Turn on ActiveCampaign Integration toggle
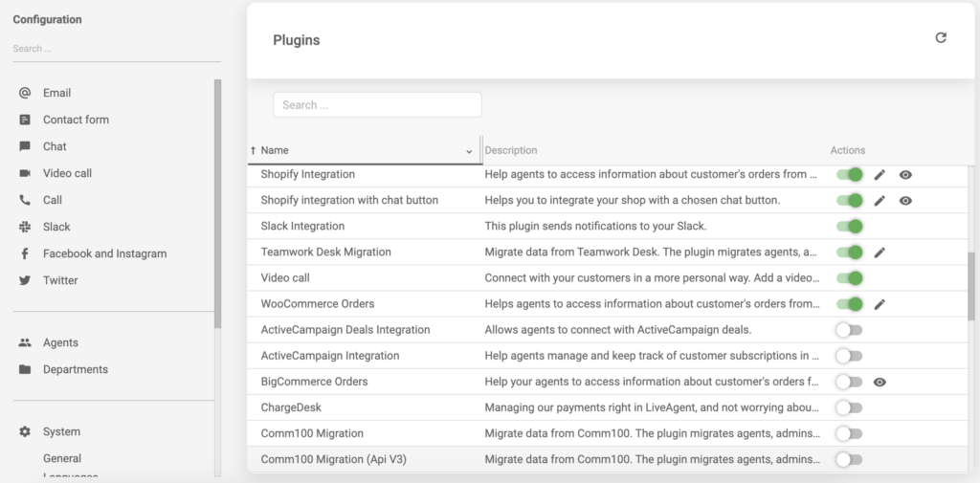This screenshot has height=483, width=980. tap(849, 356)
